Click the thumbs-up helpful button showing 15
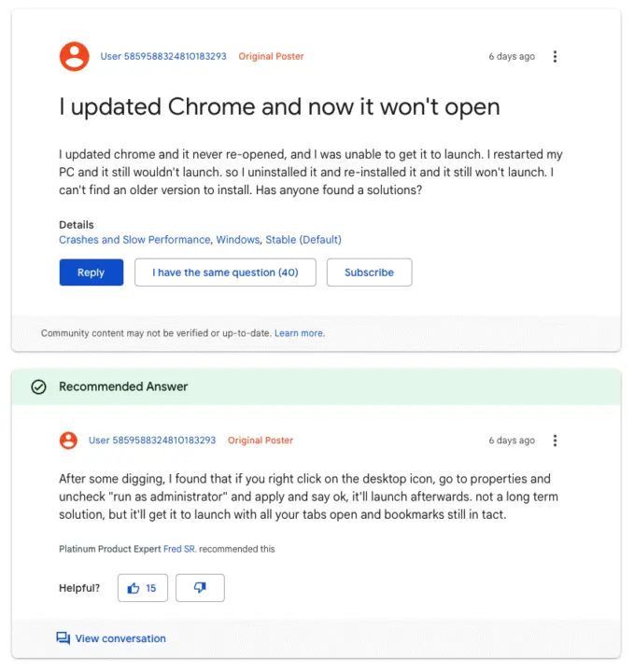This screenshot has height=672, width=634. (143, 588)
